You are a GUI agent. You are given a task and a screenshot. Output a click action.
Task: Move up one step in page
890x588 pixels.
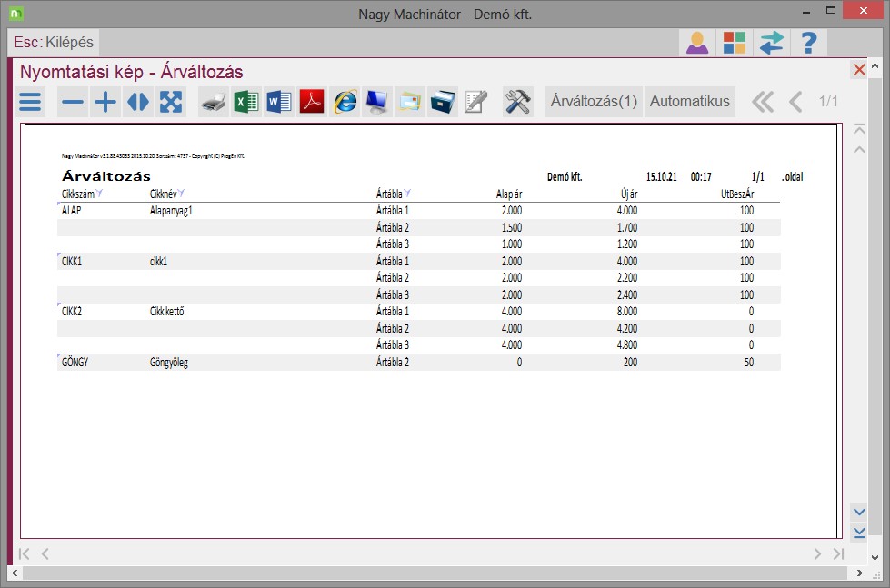pos(859,150)
